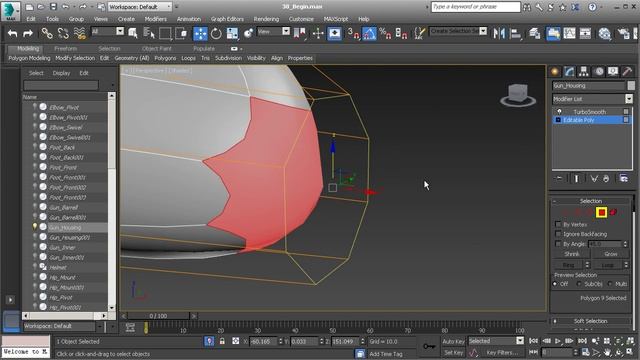The height and width of the screenshot is (360, 640).
Task: Open the Motion command panel tab
Action: pos(598,72)
